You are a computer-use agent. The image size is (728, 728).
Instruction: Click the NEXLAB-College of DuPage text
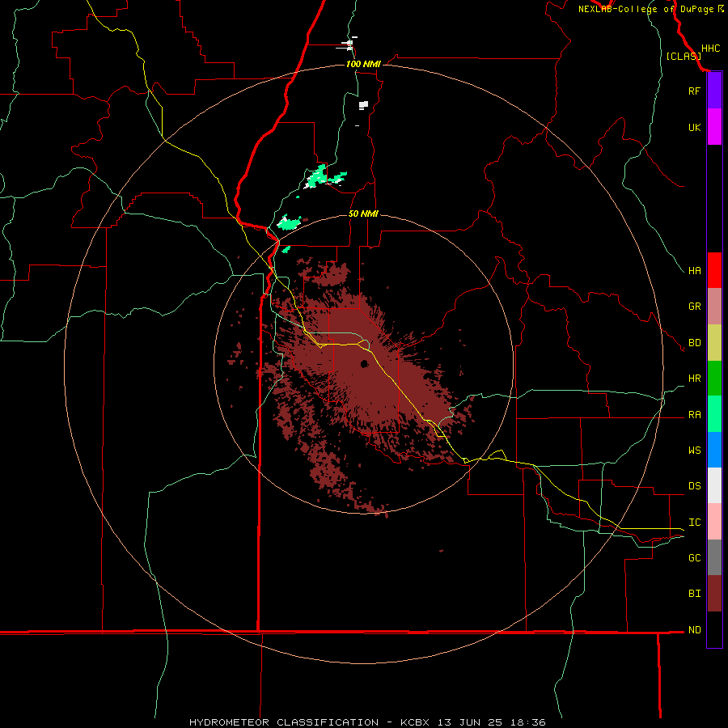pos(645,9)
